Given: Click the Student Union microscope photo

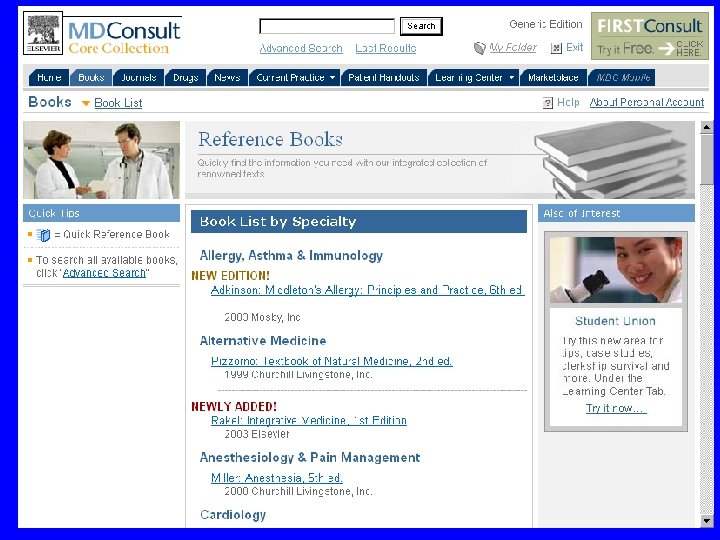Looking at the screenshot, I should (616, 270).
